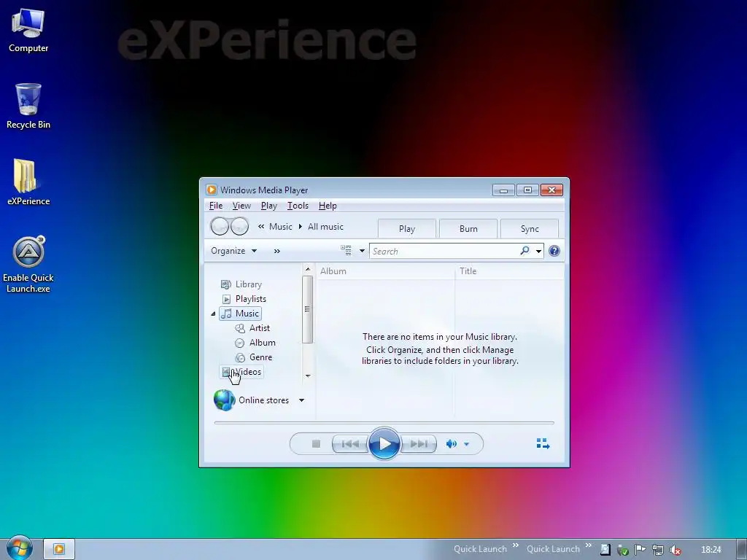The image size is (747, 560).
Task: Select Library in navigation pane
Action: click(x=241, y=284)
